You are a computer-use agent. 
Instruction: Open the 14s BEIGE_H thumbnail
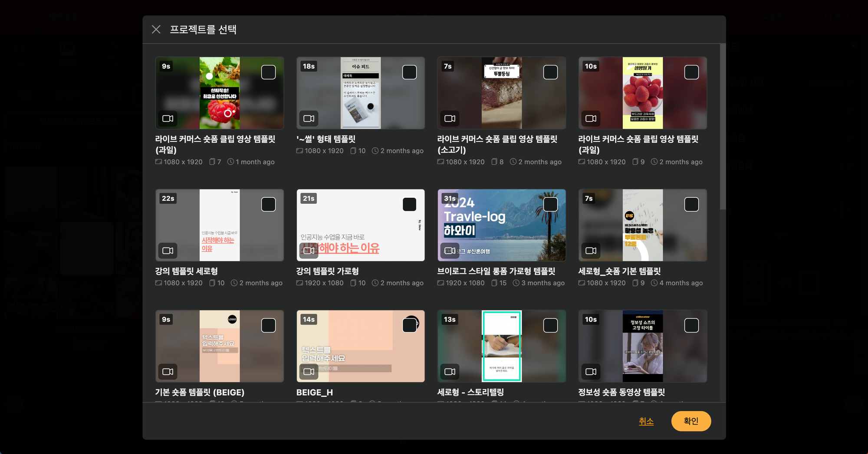pyautogui.click(x=361, y=346)
